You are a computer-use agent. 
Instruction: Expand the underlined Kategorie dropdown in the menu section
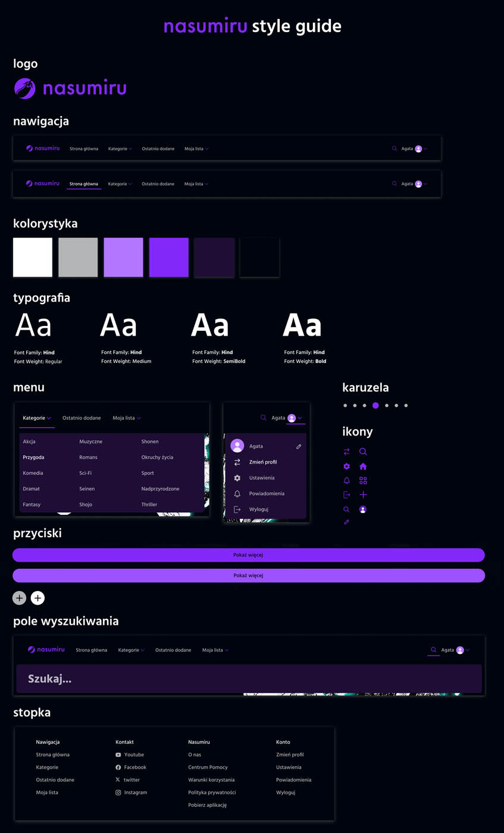[37, 418]
